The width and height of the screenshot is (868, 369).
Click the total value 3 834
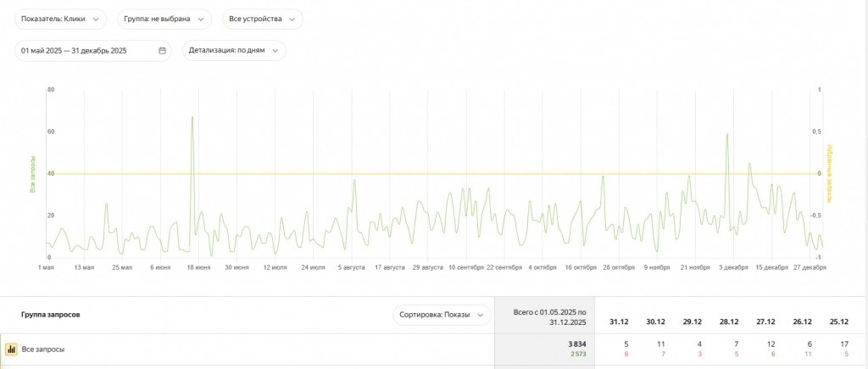(576, 344)
